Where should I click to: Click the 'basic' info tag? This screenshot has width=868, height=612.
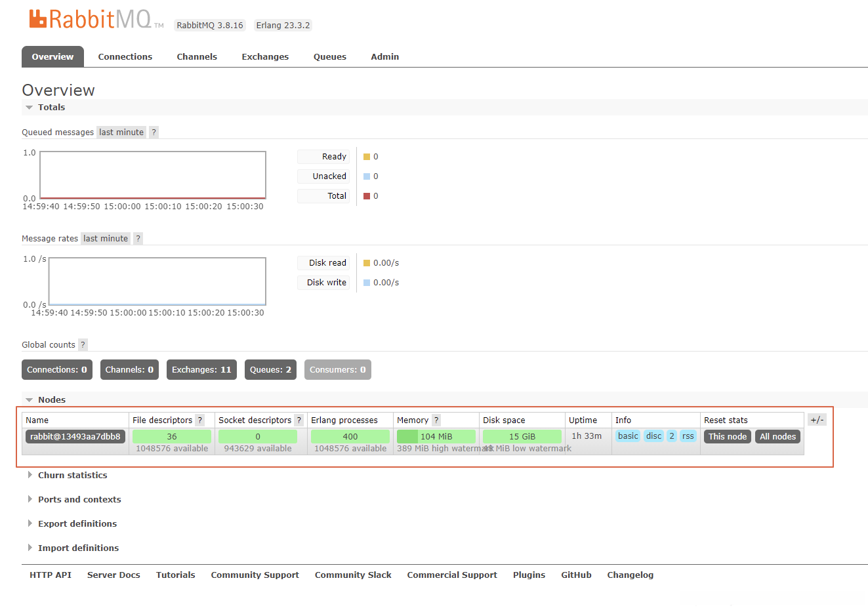click(x=628, y=436)
